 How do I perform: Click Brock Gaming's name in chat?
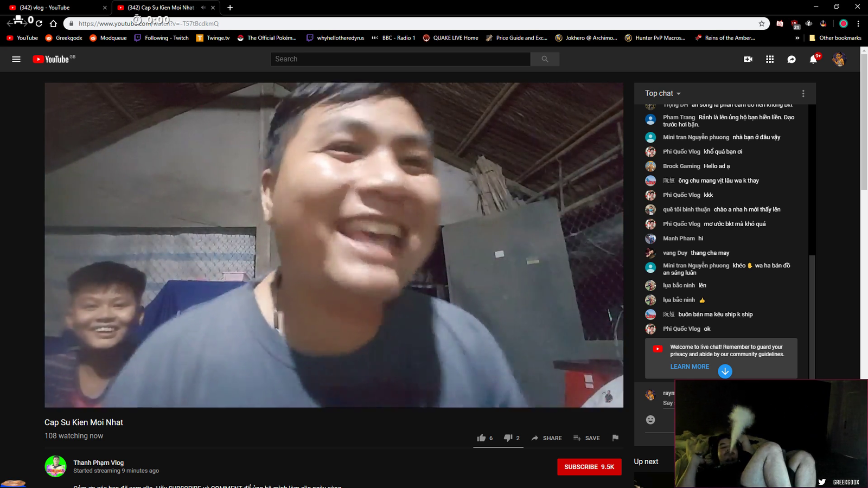[681, 166]
